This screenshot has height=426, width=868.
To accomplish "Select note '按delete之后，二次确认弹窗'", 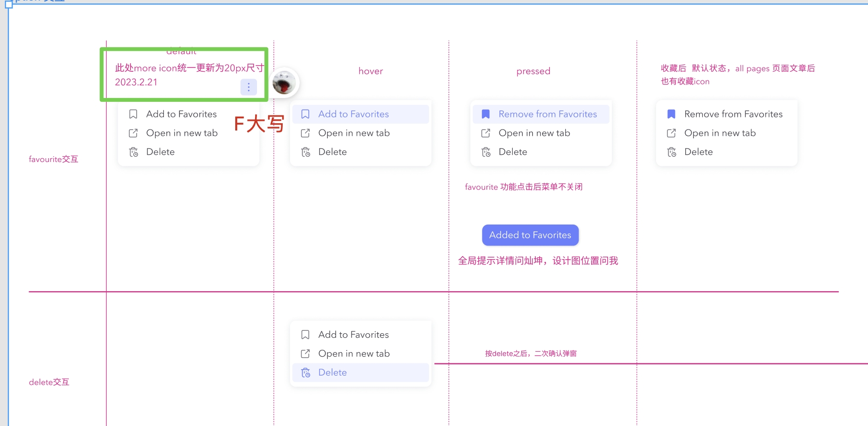I will (x=531, y=354).
